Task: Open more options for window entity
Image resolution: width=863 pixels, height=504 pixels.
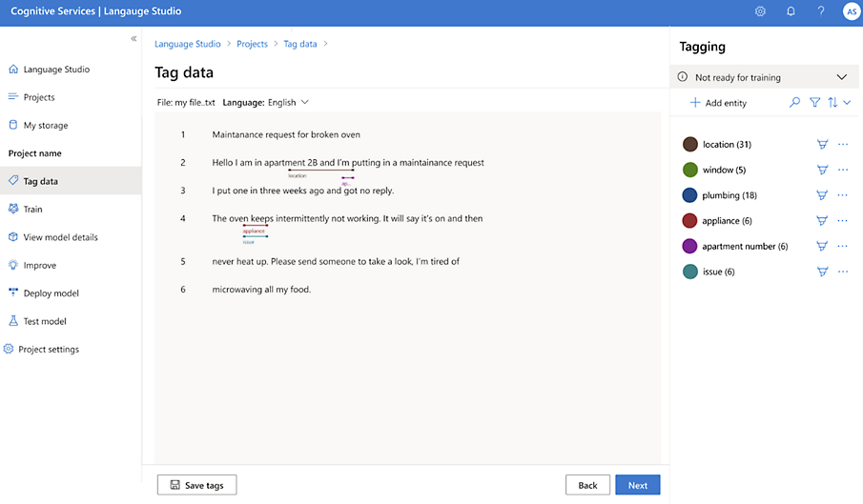Action: (843, 170)
